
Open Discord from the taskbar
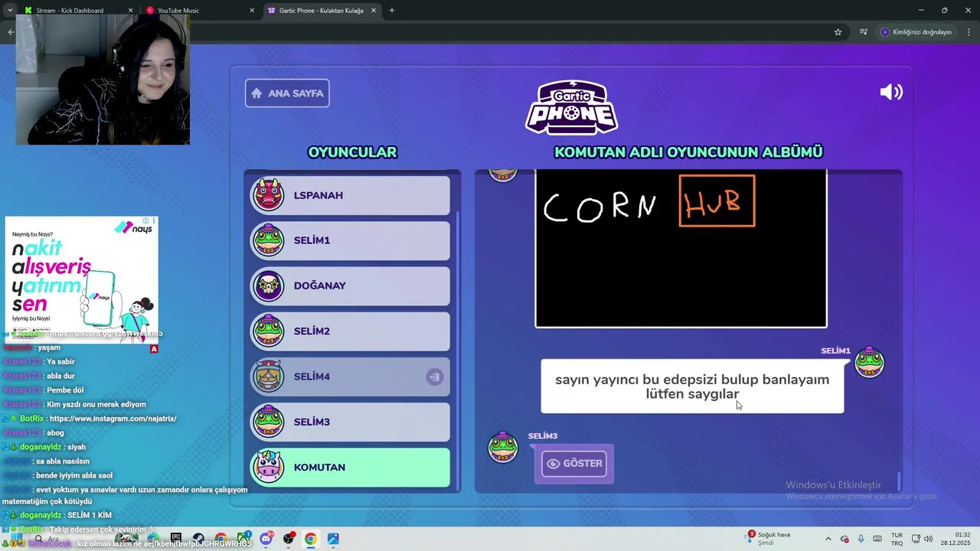tap(266, 539)
